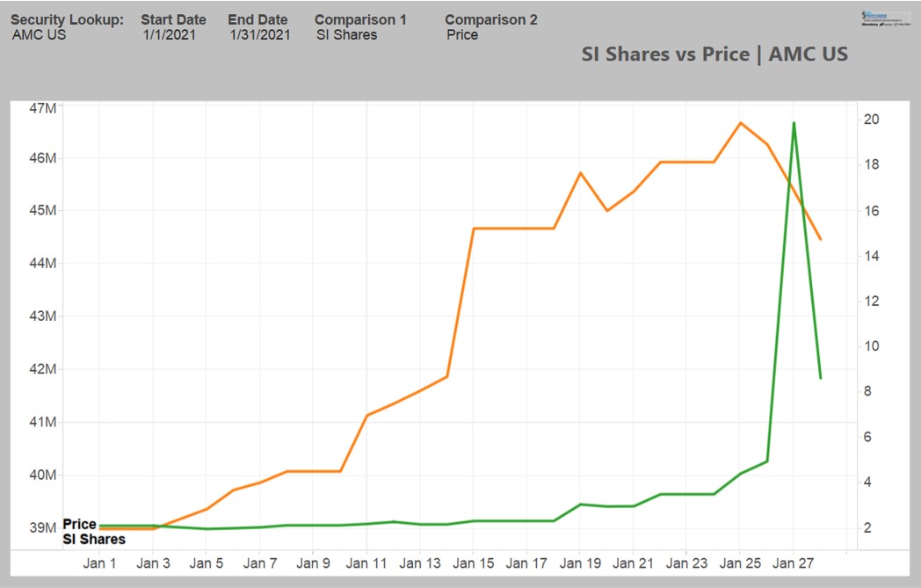Click the Jan 15 date label
The height and width of the screenshot is (588, 921).
pos(474,563)
